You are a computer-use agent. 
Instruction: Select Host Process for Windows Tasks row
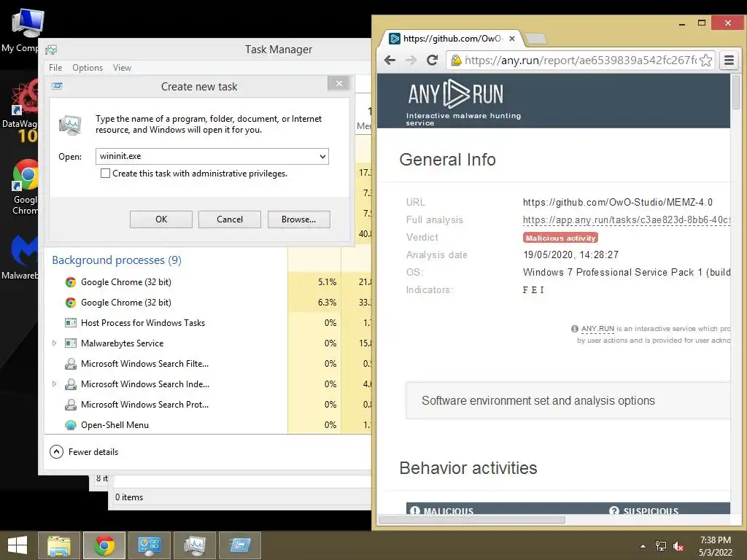[x=207, y=323]
